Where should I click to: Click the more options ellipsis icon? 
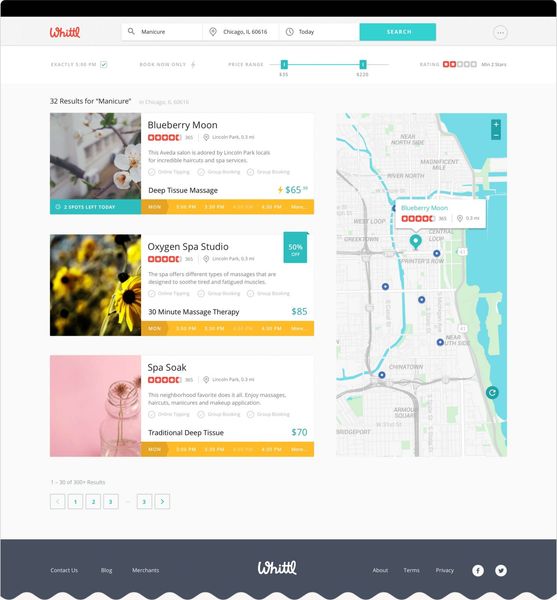[x=500, y=33]
